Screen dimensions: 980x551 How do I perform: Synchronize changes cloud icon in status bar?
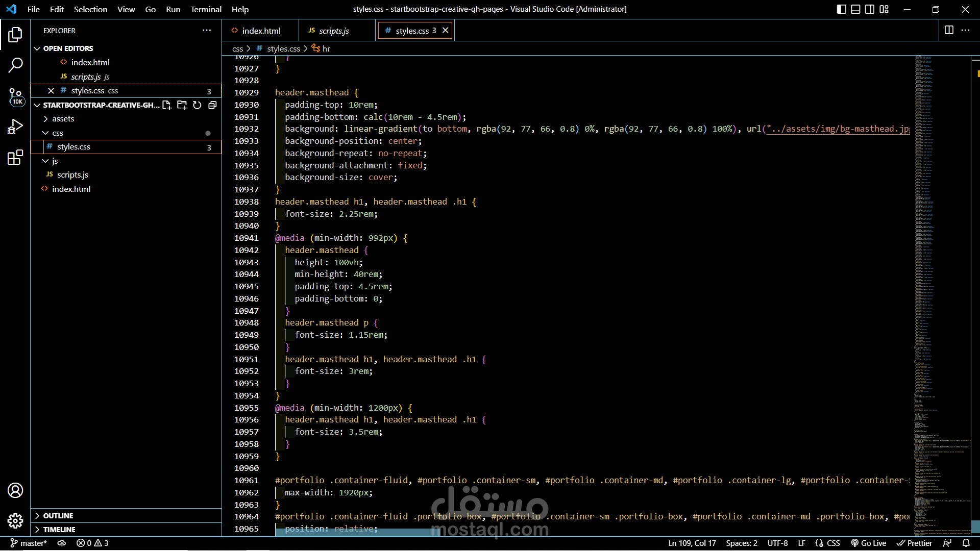62,543
